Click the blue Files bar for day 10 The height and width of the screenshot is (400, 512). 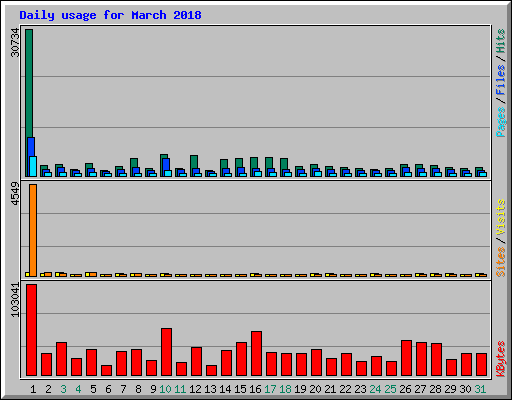click(x=166, y=165)
